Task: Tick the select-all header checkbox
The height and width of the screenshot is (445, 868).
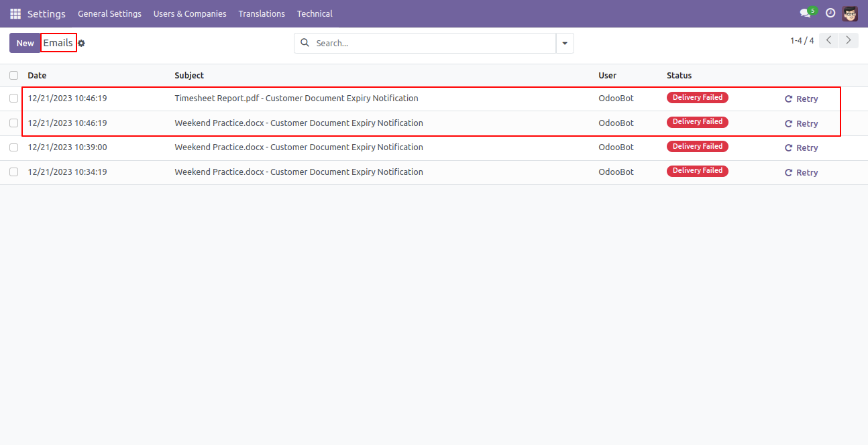Action: click(13, 76)
